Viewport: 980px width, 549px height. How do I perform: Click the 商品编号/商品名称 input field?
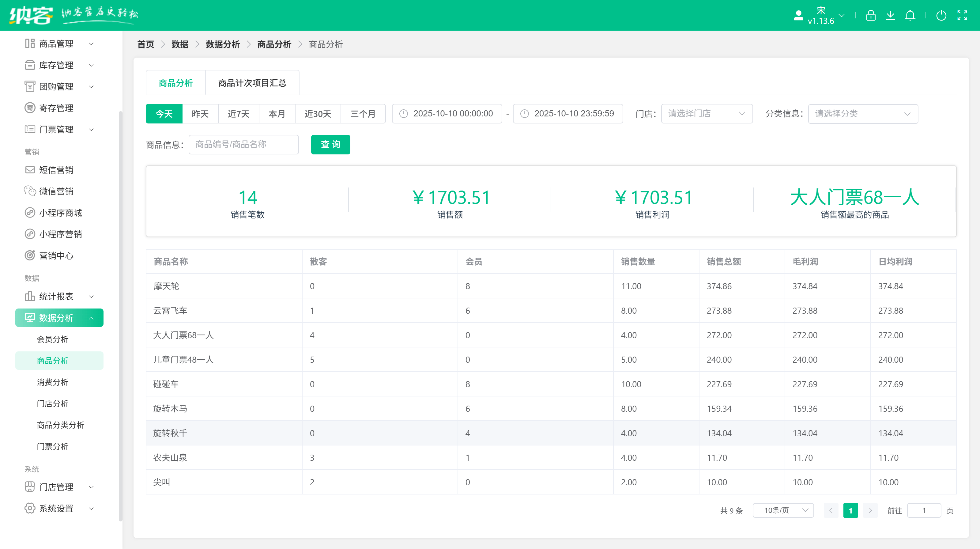pos(243,145)
